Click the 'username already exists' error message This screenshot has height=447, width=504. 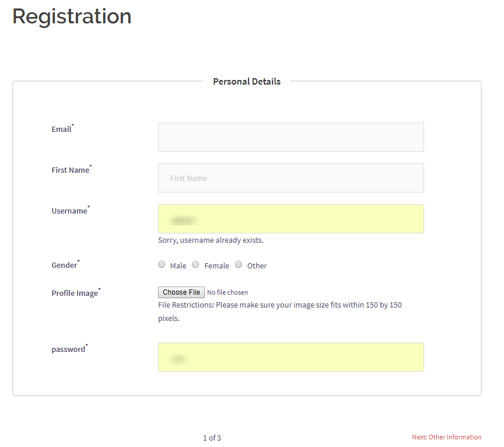click(x=211, y=240)
